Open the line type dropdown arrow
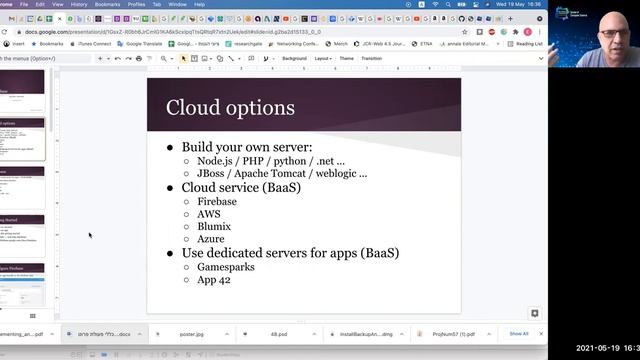The height and width of the screenshot is (360, 640). (x=239, y=59)
